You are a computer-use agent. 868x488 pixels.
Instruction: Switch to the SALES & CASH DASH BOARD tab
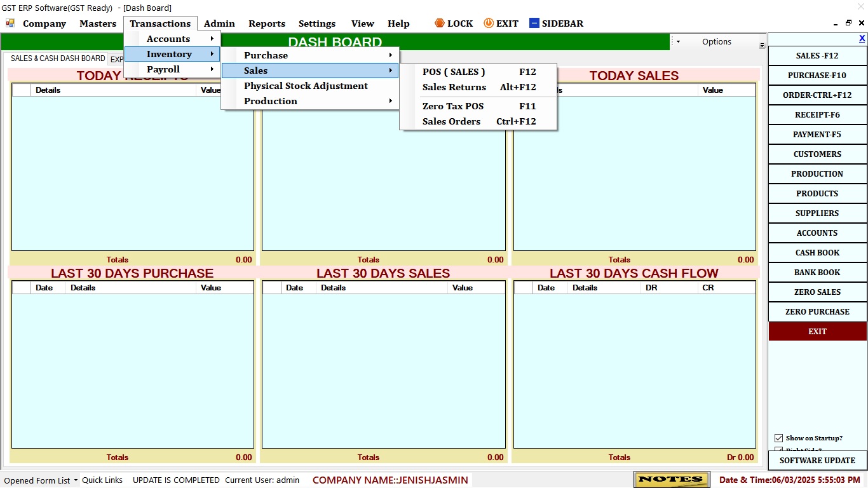(57, 58)
